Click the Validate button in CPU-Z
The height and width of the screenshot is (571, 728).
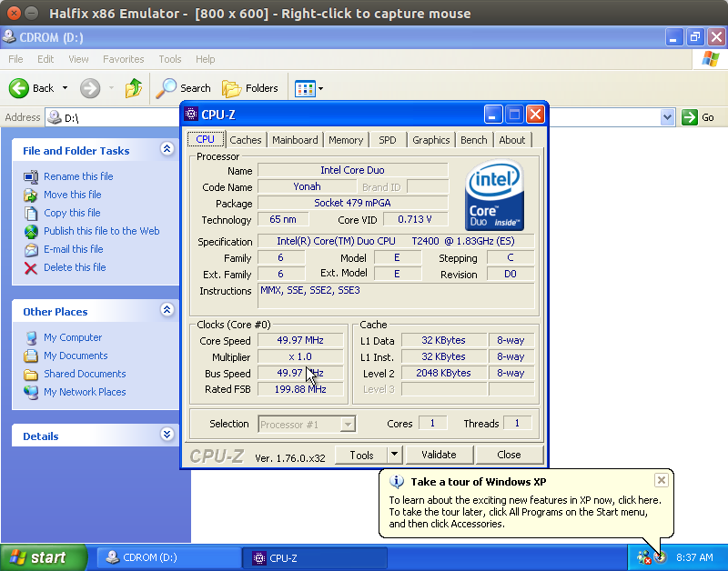point(439,455)
